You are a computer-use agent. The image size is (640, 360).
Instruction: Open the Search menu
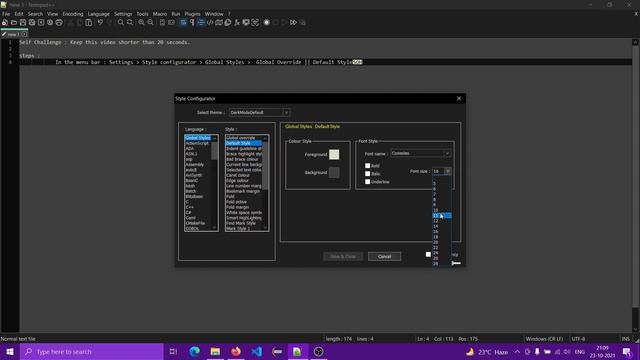click(x=35, y=14)
